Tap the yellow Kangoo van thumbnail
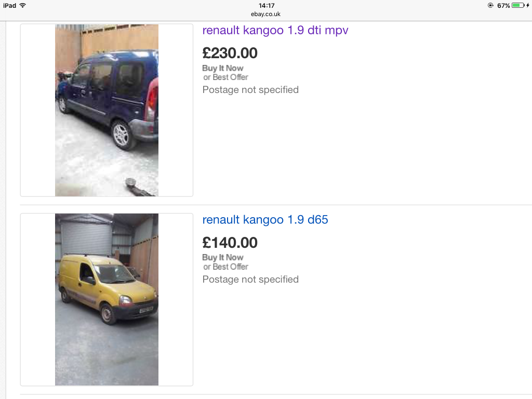 (107, 299)
